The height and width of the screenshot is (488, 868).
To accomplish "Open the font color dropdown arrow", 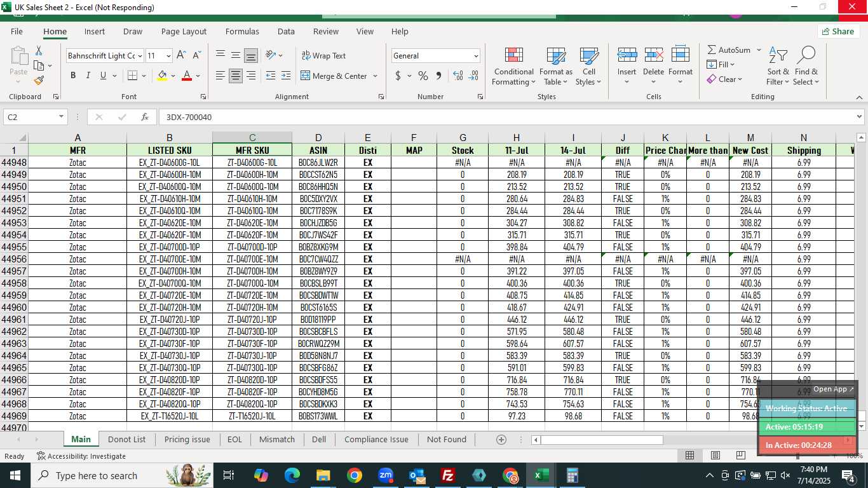I will [x=198, y=76].
